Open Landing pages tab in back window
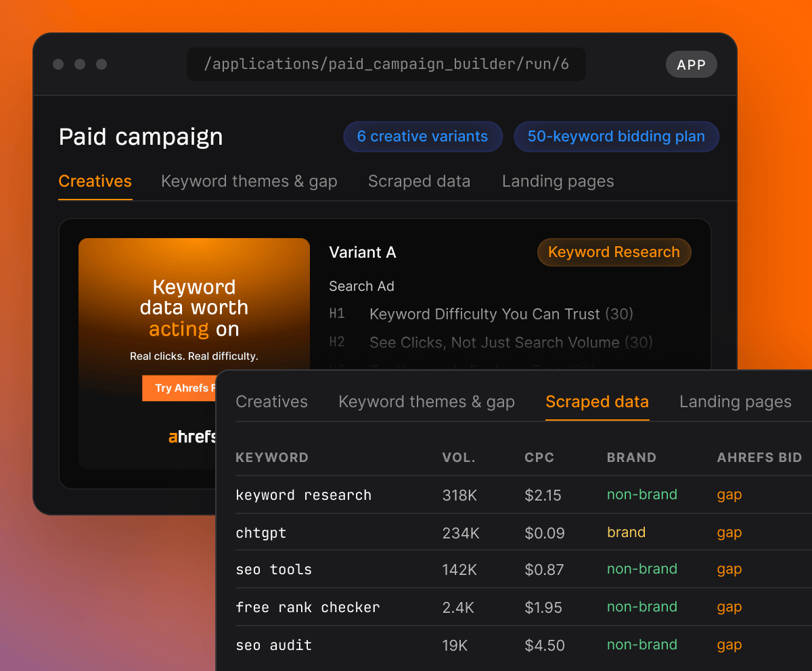Screen dimensions: 812x671 [x=558, y=181]
